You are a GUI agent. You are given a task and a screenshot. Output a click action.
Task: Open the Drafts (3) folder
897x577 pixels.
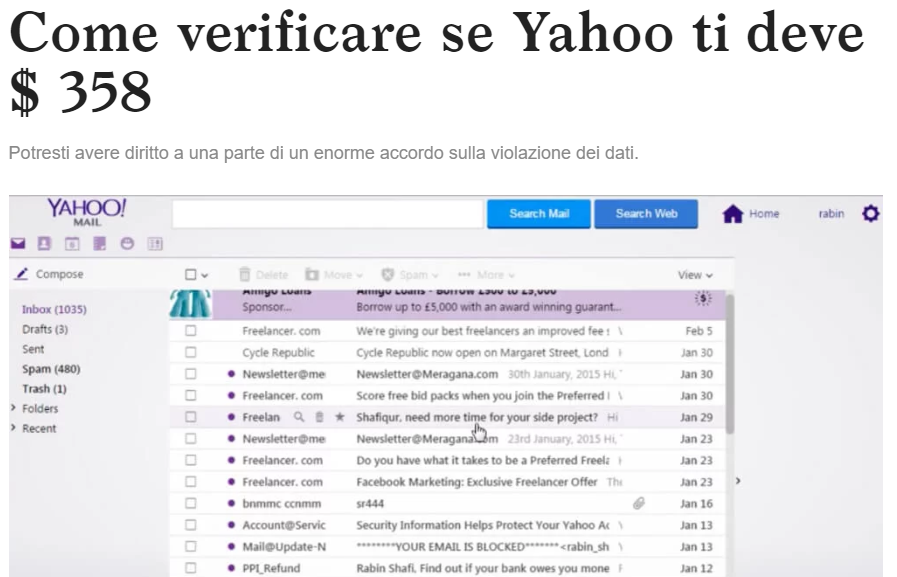pos(45,329)
